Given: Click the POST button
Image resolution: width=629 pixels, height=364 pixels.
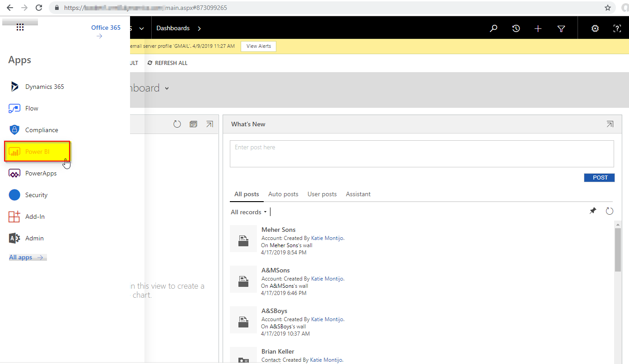Looking at the screenshot, I should [599, 178].
